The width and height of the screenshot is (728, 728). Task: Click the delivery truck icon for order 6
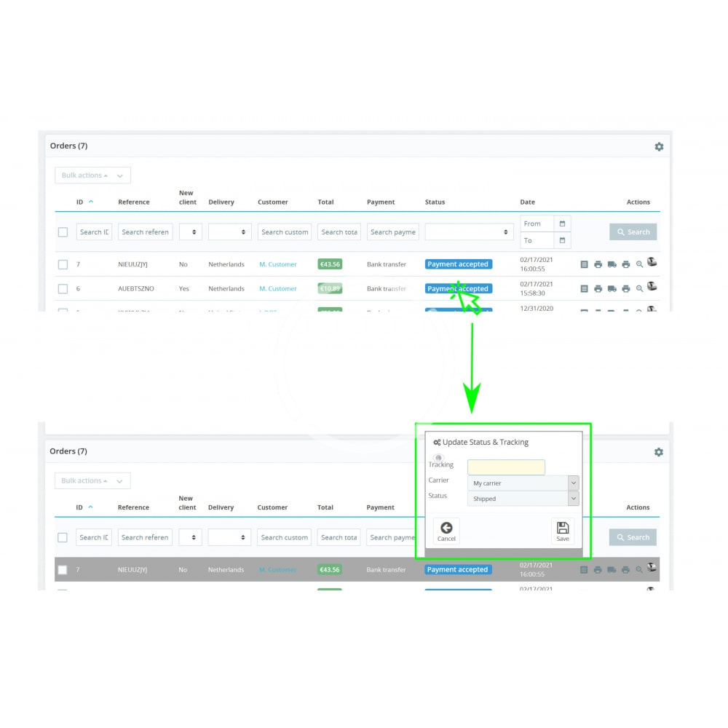[x=612, y=289]
